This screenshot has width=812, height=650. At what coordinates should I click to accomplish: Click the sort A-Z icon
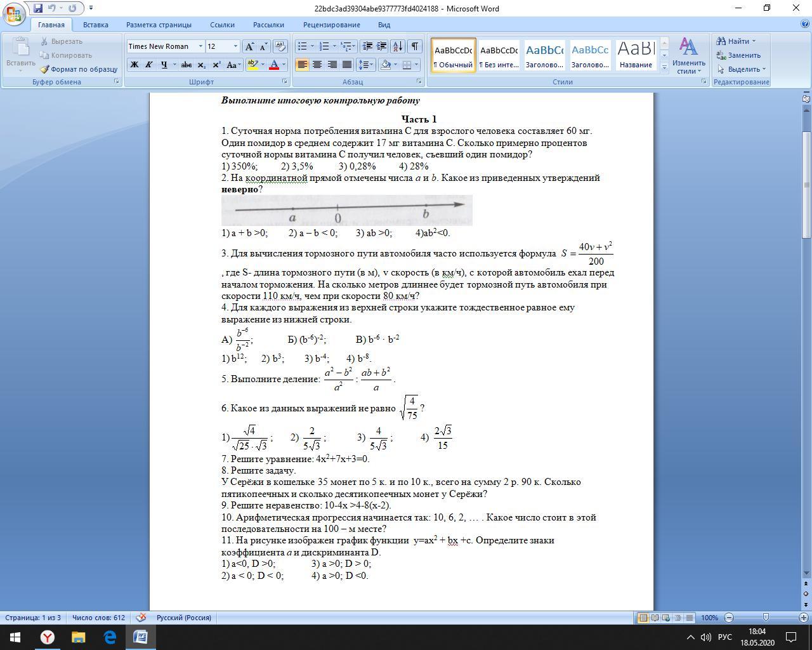pyautogui.click(x=398, y=46)
